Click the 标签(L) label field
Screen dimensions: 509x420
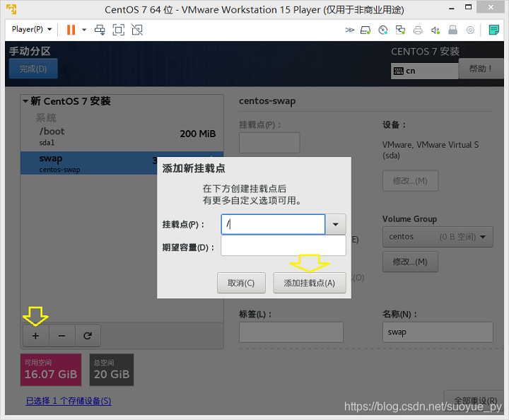point(291,332)
